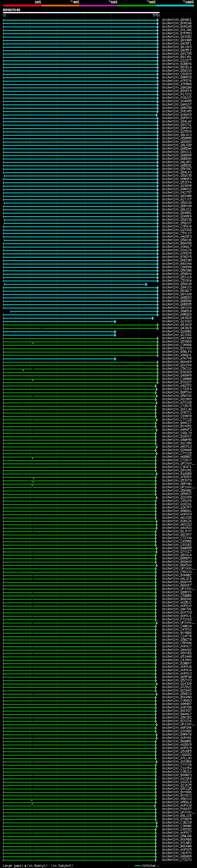Select label UniRef100_A7LLU0
Image resolution: width=197 pixels, height=868 pixels.
[x=176, y=758]
